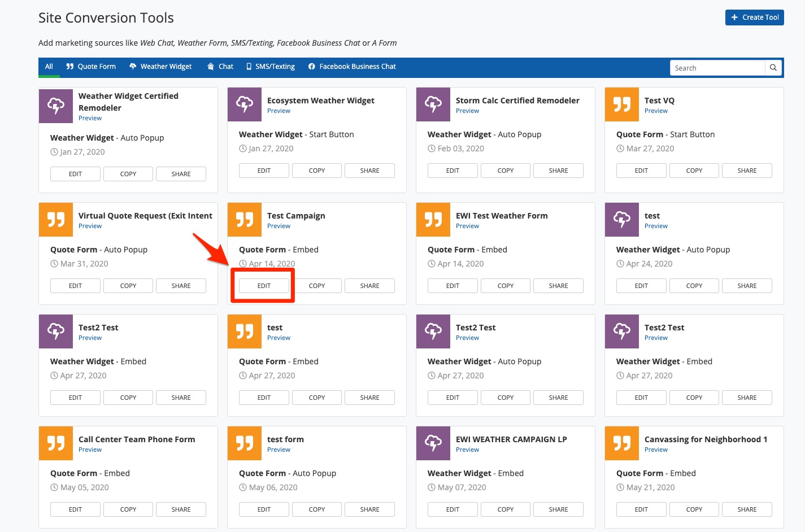The image size is (805, 532).
Task: Share the EWI Test Weather Form
Action: point(558,286)
